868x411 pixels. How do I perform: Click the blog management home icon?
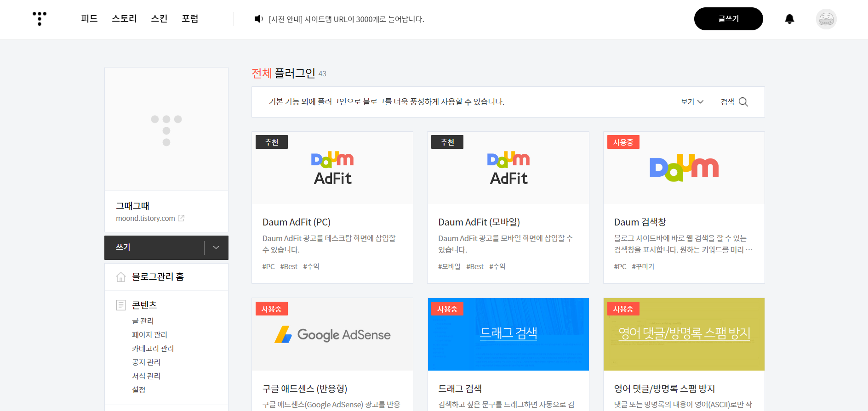click(x=121, y=277)
